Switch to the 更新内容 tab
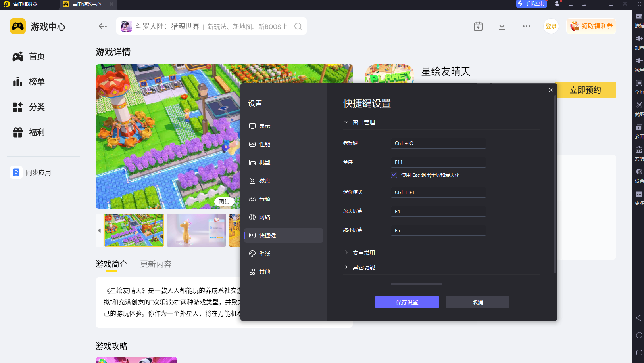 156,264
